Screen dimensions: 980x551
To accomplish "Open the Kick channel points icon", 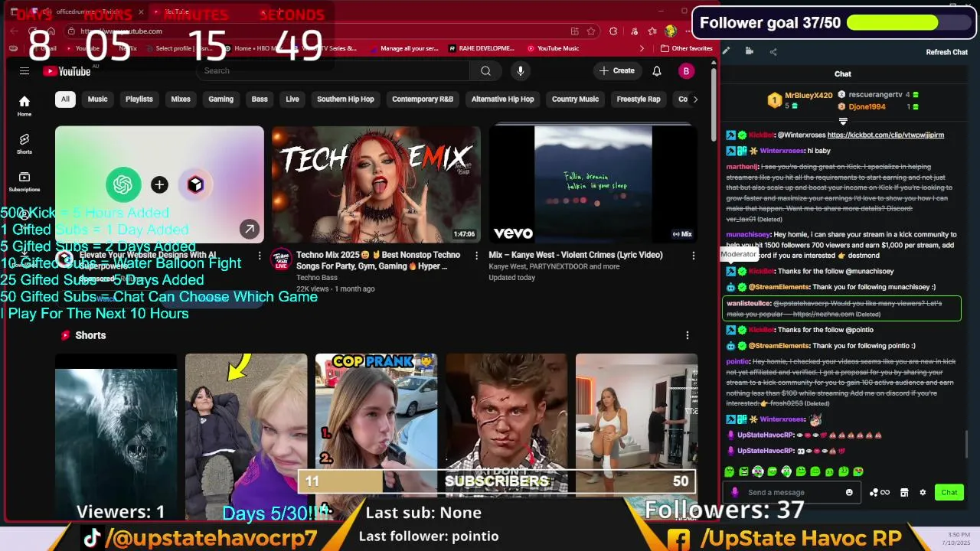I will [x=879, y=493].
